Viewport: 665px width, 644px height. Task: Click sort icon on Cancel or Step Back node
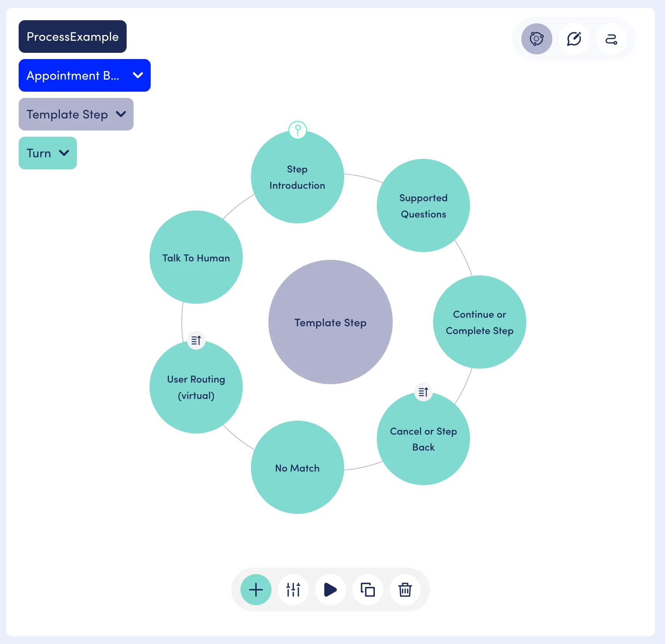tap(423, 392)
